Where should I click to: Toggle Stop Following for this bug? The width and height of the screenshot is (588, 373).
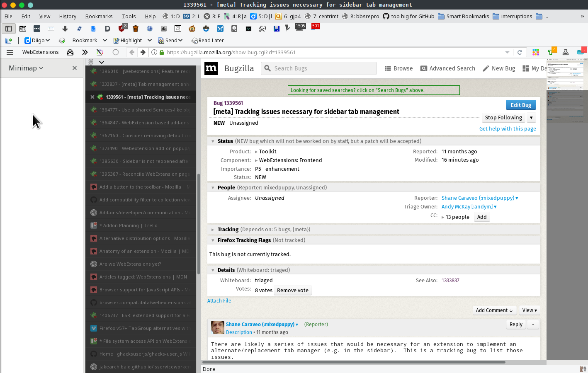click(x=503, y=117)
